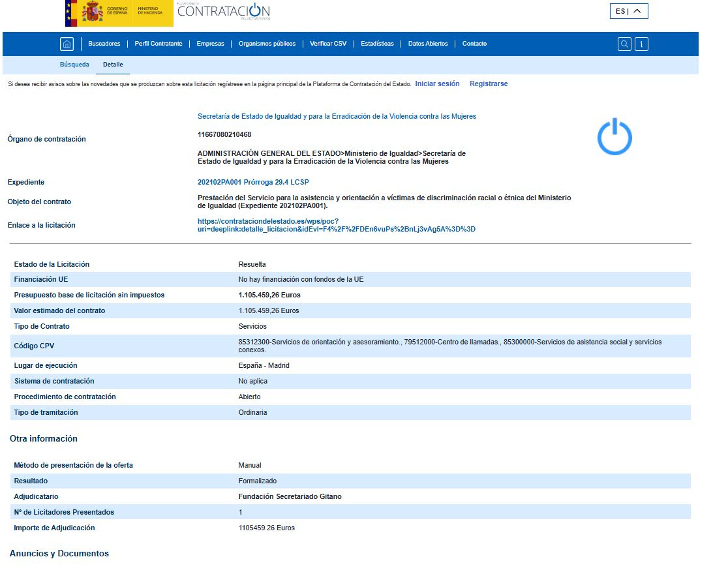Viewport: 728px width, 572px height.
Task: Click the Contratación platform logo
Action: pos(223,11)
